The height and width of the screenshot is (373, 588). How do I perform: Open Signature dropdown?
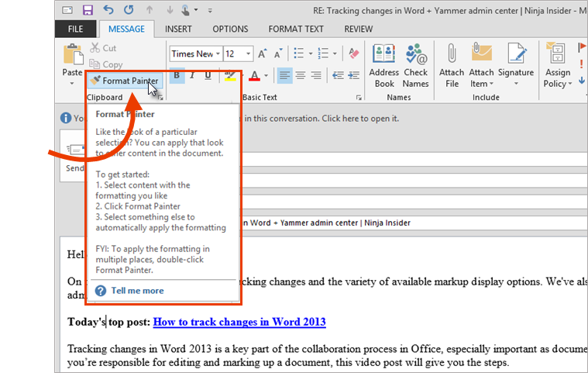tap(516, 66)
